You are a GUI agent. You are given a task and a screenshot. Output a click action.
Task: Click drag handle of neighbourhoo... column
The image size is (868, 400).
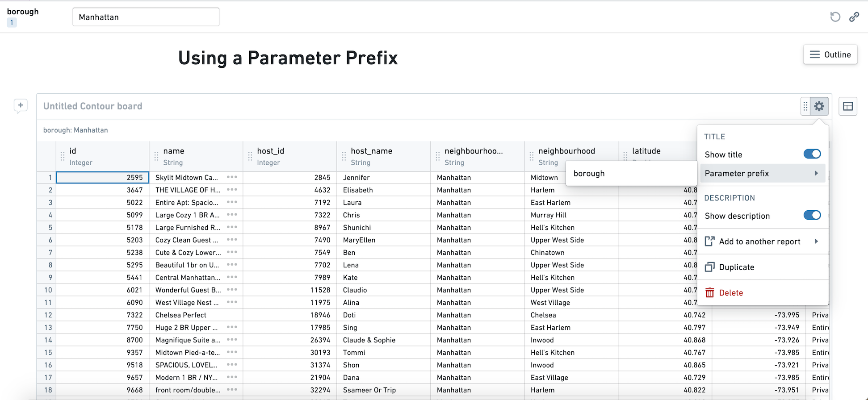(x=438, y=156)
